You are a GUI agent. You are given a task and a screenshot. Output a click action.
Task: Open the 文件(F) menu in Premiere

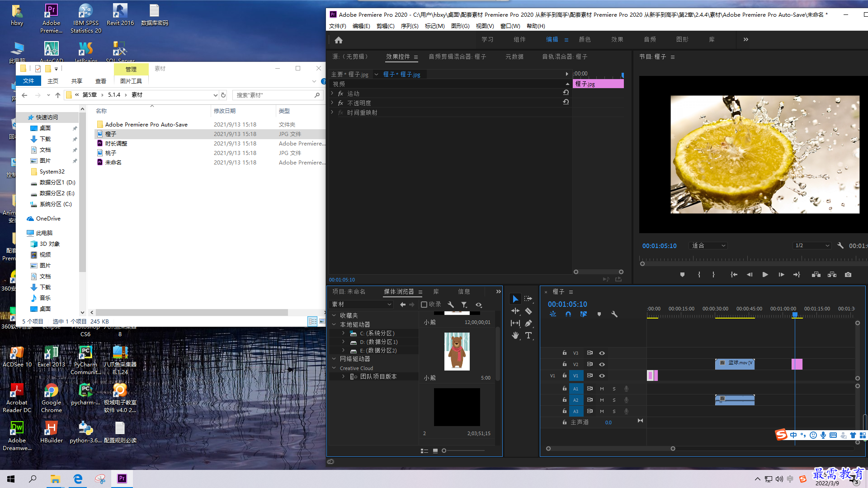tap(337, 26)
